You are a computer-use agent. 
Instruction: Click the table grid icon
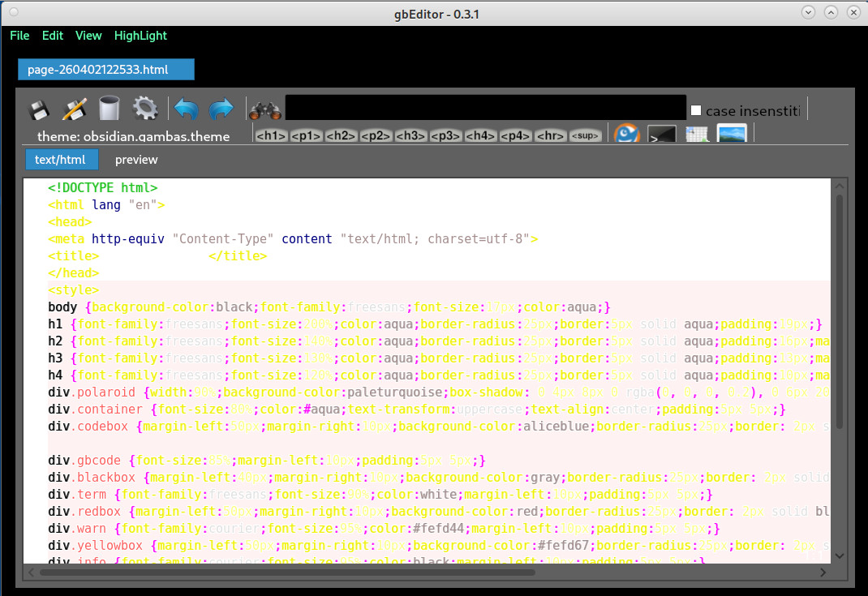click(697, 135)
